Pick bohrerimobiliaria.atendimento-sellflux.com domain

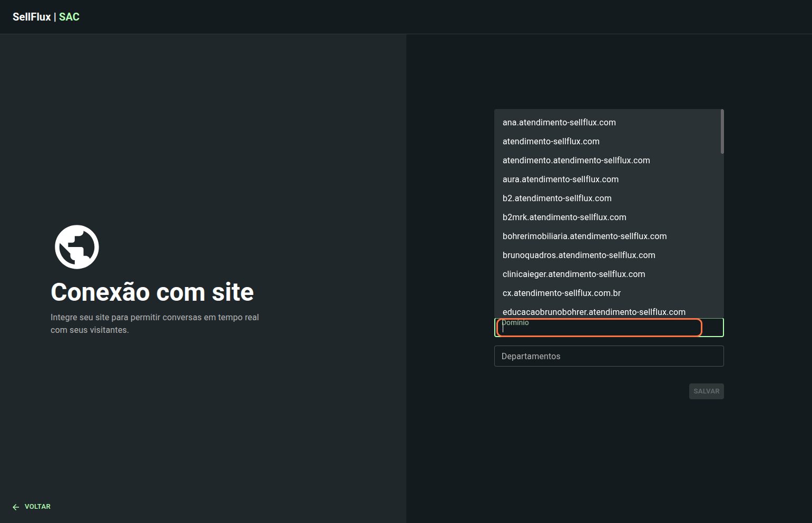coord(584,236)
